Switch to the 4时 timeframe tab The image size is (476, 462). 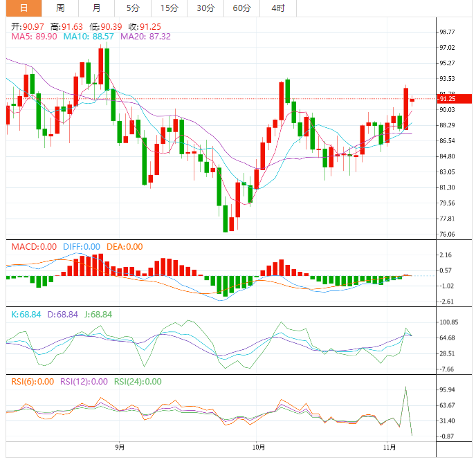pos(278,8)
